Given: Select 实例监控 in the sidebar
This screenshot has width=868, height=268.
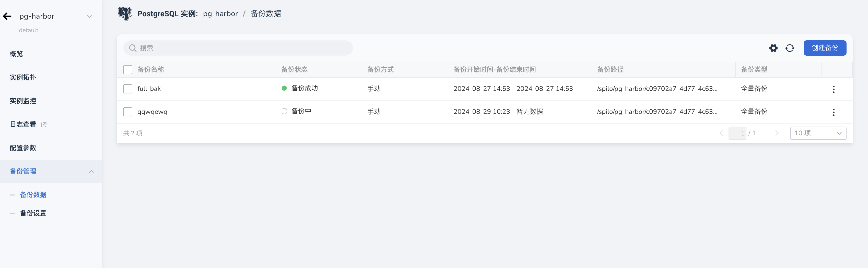Looking at the screenshot, I should point(23,101).
